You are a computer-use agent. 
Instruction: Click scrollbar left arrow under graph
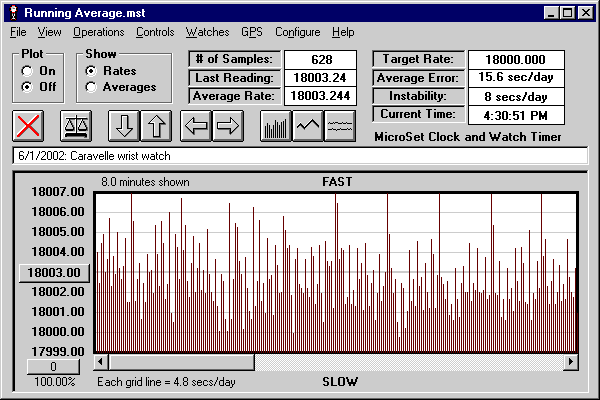click(101, 362)
